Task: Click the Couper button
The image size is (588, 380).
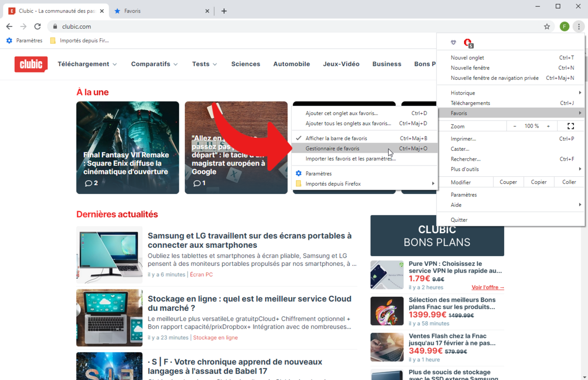Action: coord(508,182)
